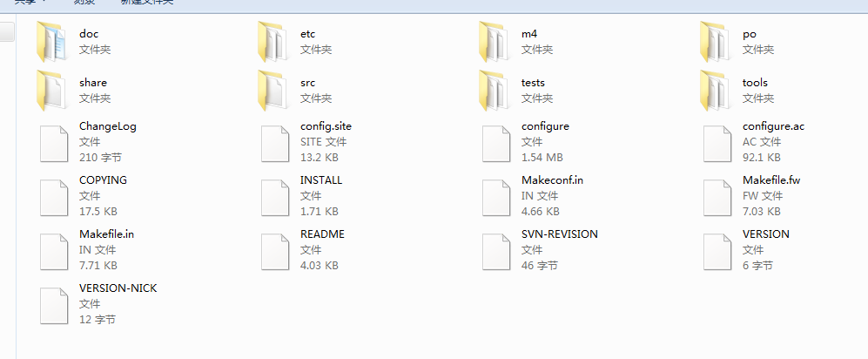Viewport: 868px width, 359px height.
Task: Click the INSTALL file name
Action: pos(321,180)
